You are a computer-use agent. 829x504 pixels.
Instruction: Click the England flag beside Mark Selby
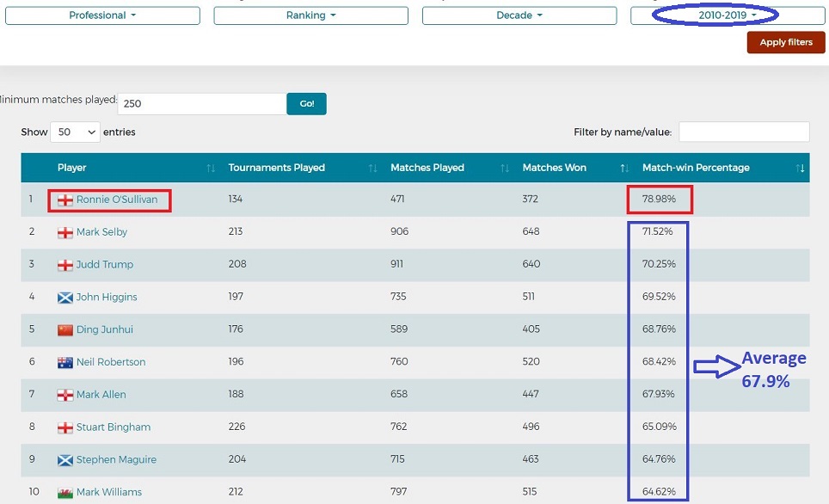click(x=65, y=232)
